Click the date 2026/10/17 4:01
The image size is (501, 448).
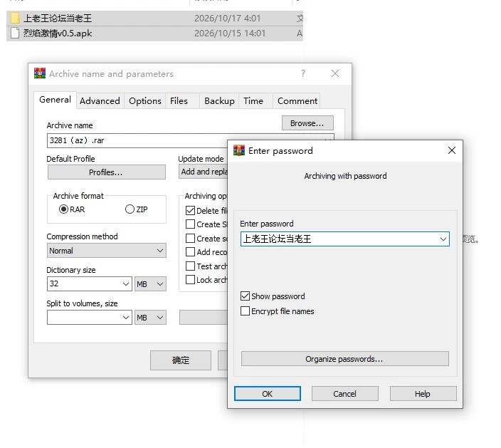pyautogui.click(x=228, y=19)
